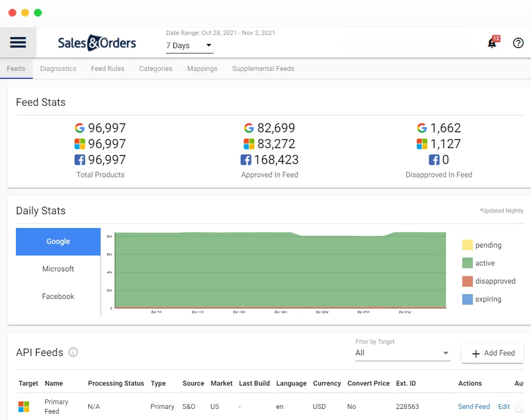Screen dimensions: 531x420
Task: Click Google icon beside 1,662 disapproved
Action: coord(422,128)
